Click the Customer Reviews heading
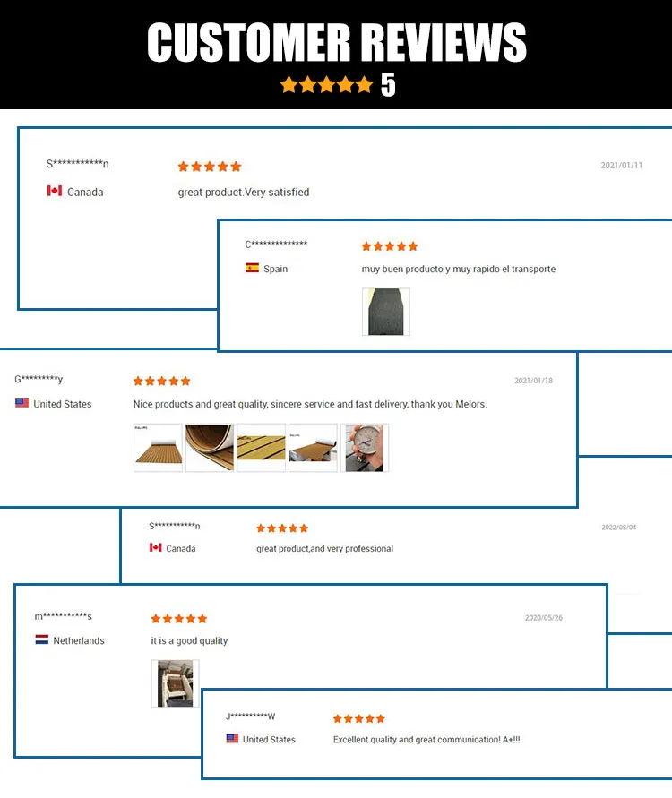This screenshot has width=672, height=798. pos(337,42)
